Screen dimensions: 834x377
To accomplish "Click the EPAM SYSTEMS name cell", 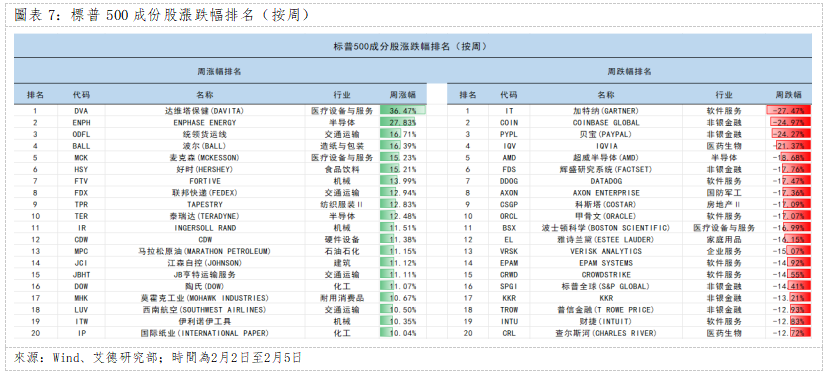I will pos(605,263).
